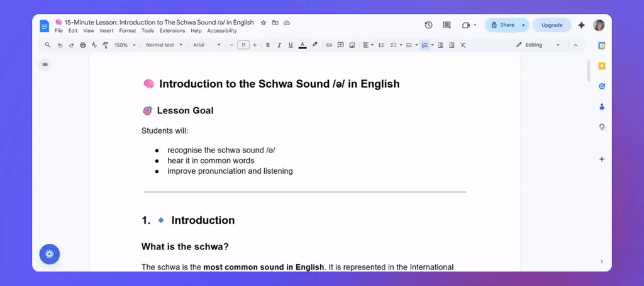This screenshot has width=644, height=286.
Task: Increase font size with plus button
Action: pyautogui.click(x=255, y=45)
